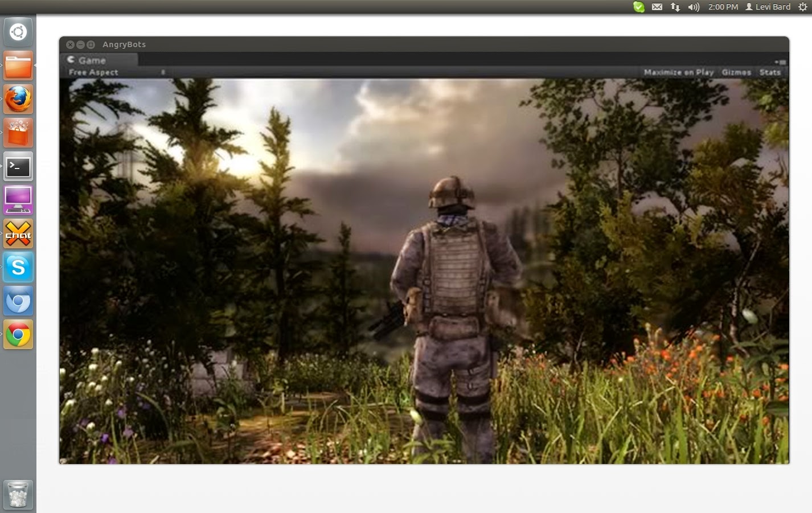
Task: Open the network connection indicator
Action: [x=675, y=7]
